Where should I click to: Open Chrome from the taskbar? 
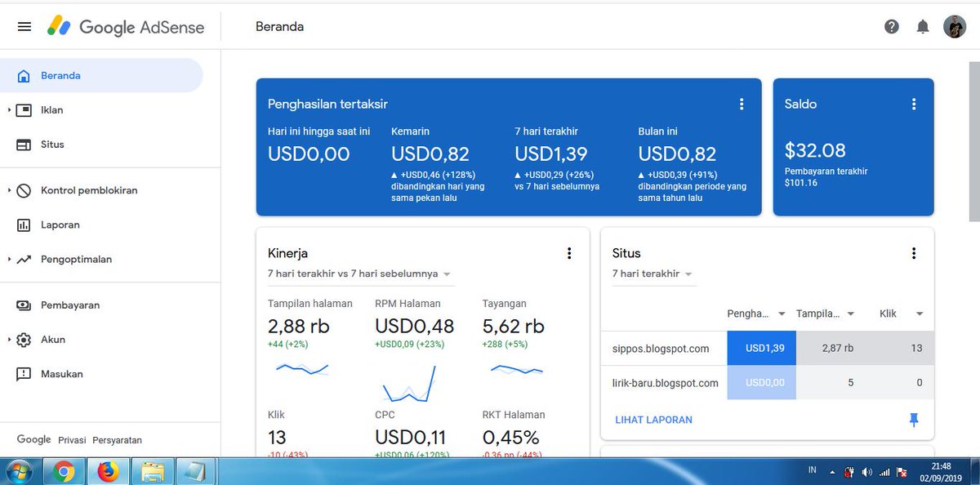click(65, 471)
